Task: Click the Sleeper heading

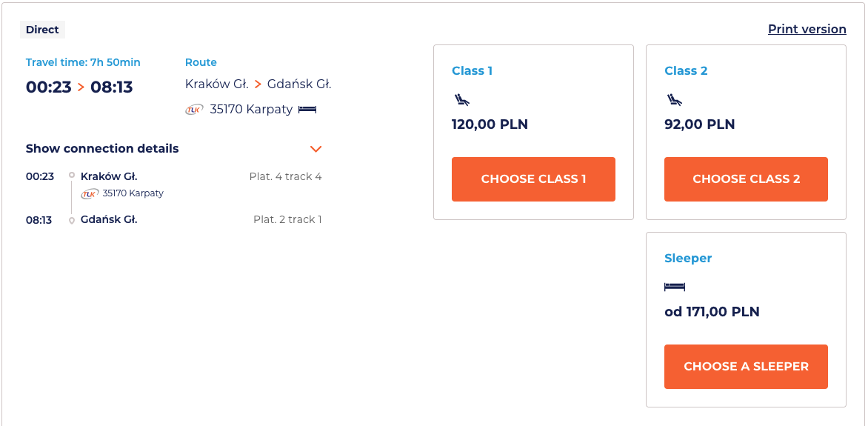Action: pyautogui.click(x=688, y=258)
